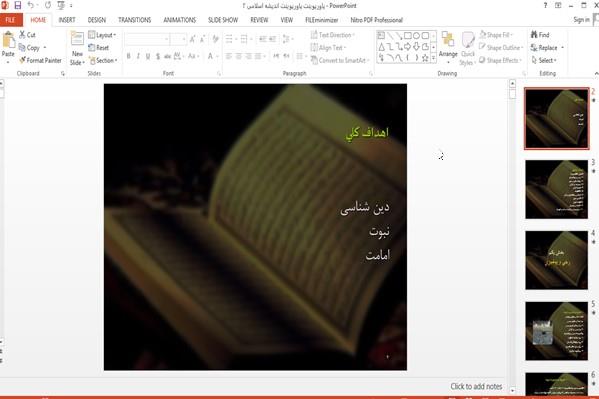599x399 pixels.
Task: Apply Bold formatting
Action: [128, 56]
